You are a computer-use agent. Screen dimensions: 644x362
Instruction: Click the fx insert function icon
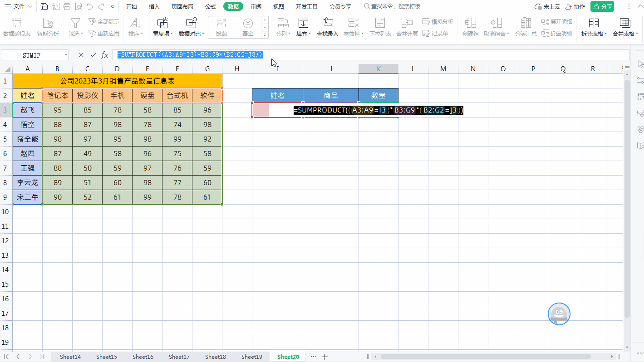[x=104, y=55]
